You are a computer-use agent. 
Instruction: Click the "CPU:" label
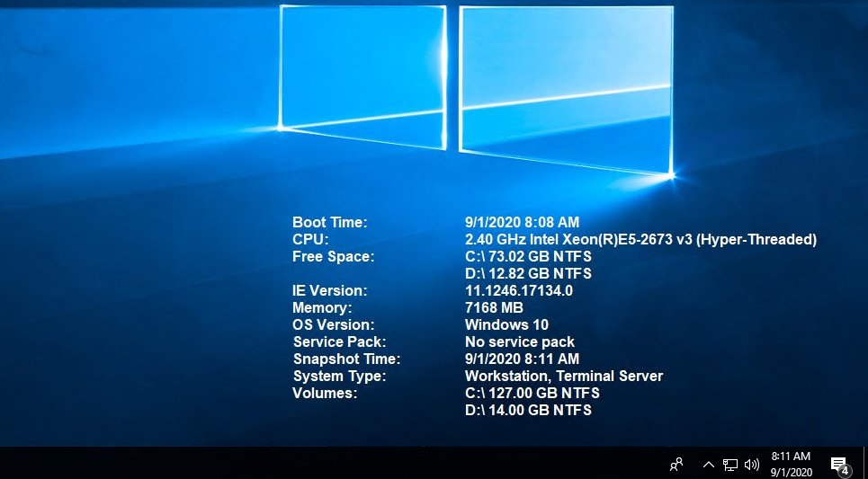coord(310,239)
